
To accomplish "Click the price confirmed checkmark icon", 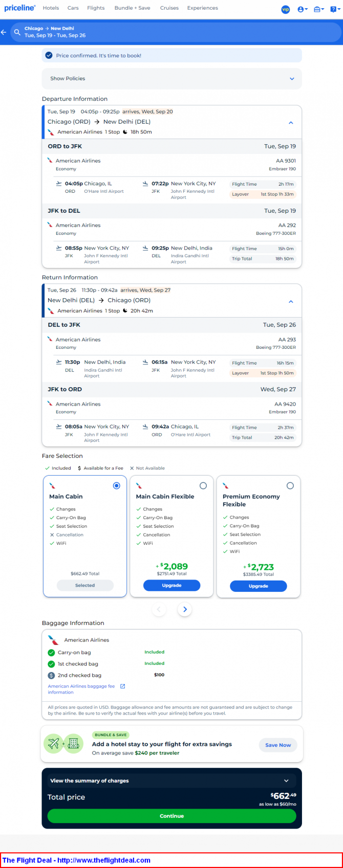I will (49, 55).
